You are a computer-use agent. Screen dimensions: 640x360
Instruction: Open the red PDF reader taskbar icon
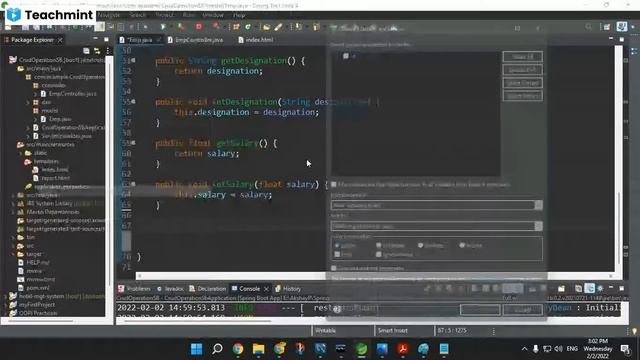tap(403, 349)
